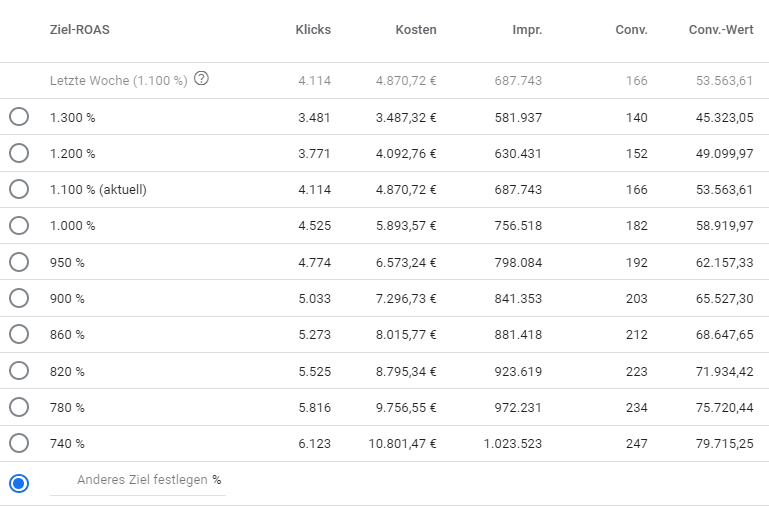Click the help icon next to Letzte Woche
769x507 pixels.
click(201, 79)
